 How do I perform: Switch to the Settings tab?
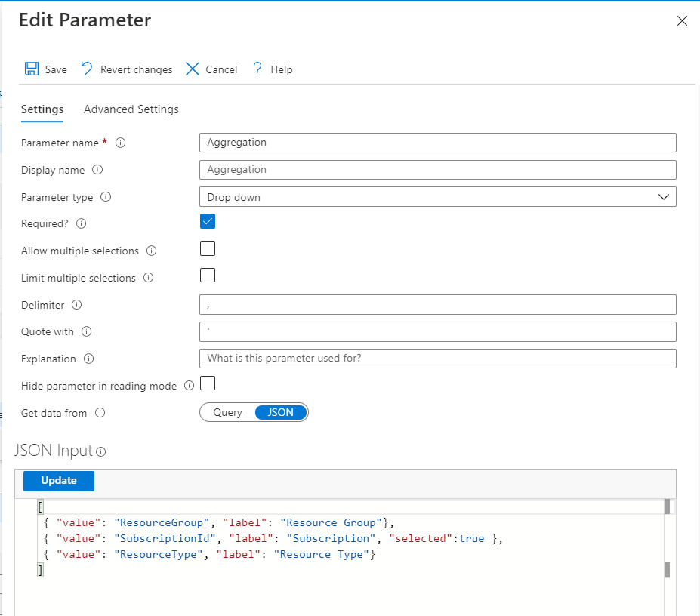[x=42, y=109]
